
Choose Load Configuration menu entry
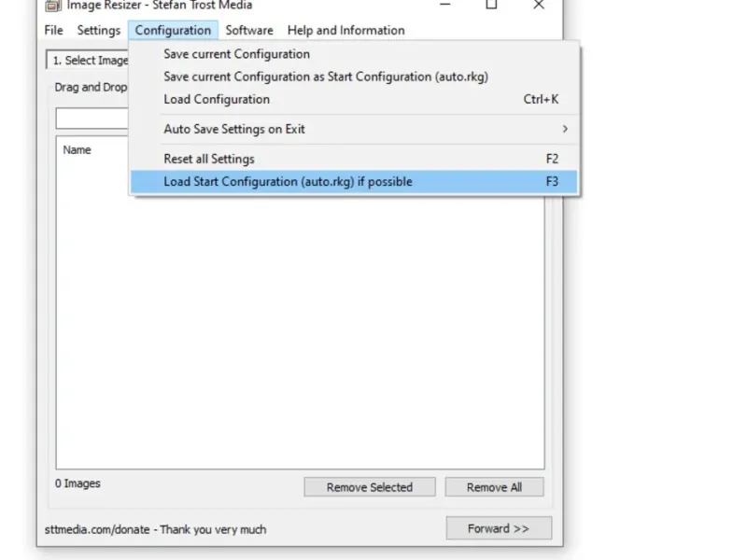(x=354, y=100)
